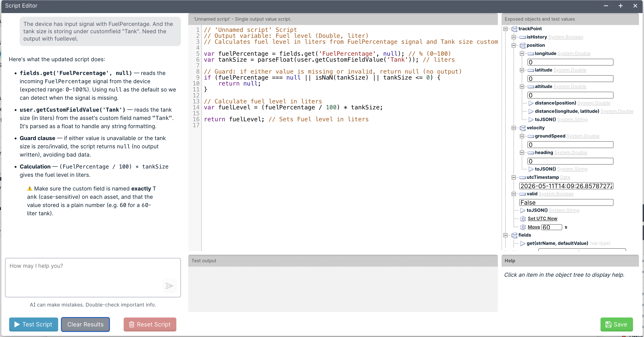Click the distance(position) method arrow icon
The width and height of the screenshot is (644, 337).
[531, 103]
